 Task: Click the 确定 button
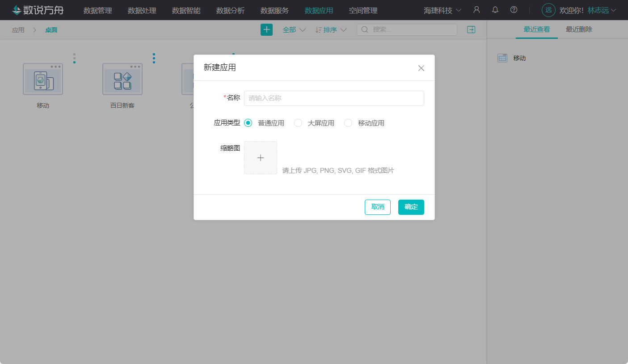(x=411, y=207)
